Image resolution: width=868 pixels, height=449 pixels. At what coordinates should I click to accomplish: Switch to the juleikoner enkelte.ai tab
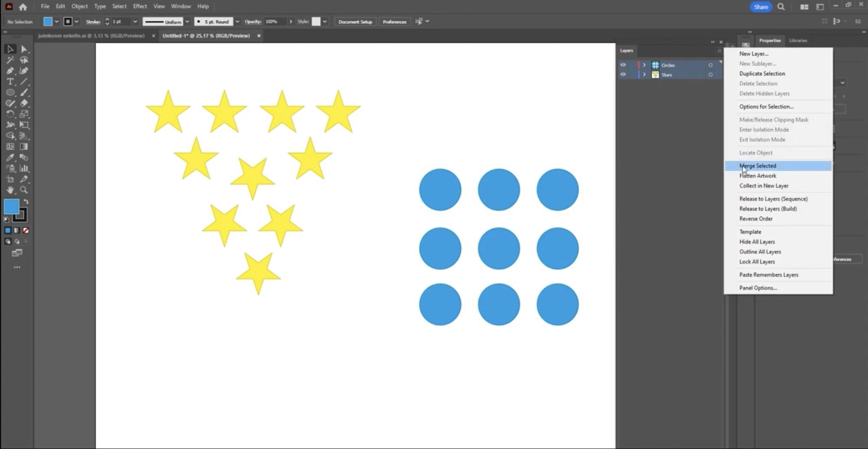pyautogui.click(x=91, y=36)
